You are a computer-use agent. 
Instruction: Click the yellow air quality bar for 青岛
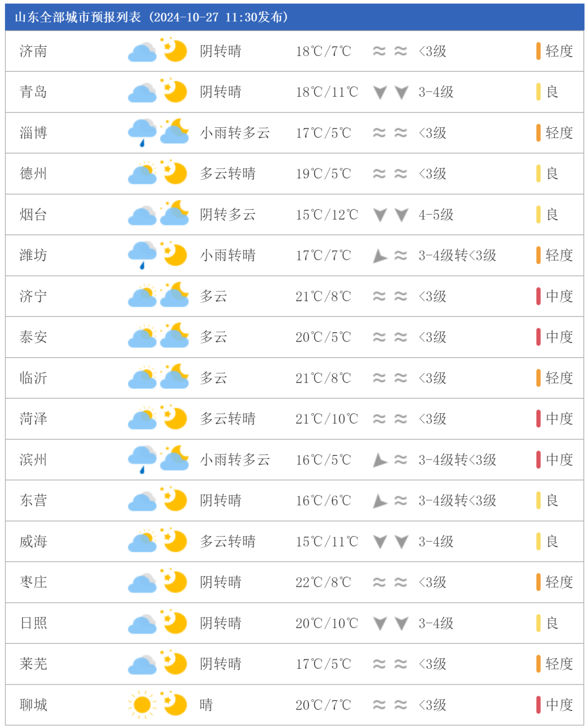pyautogui.click(x=538, y=92)
